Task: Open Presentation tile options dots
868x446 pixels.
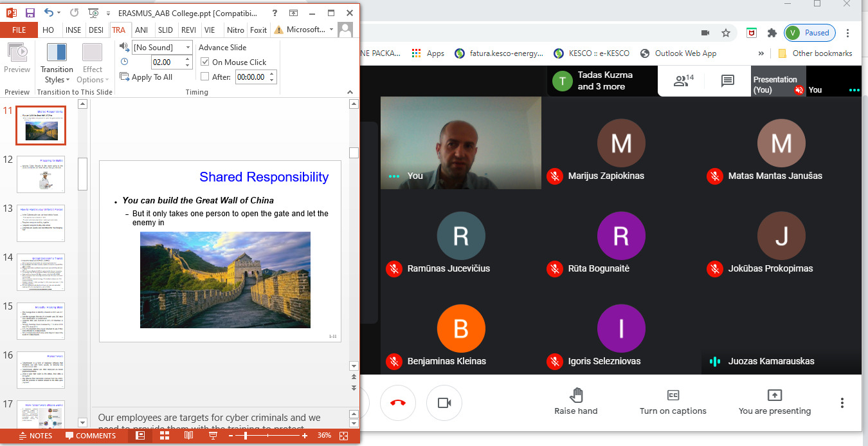Action: click(x=854, y=90)
